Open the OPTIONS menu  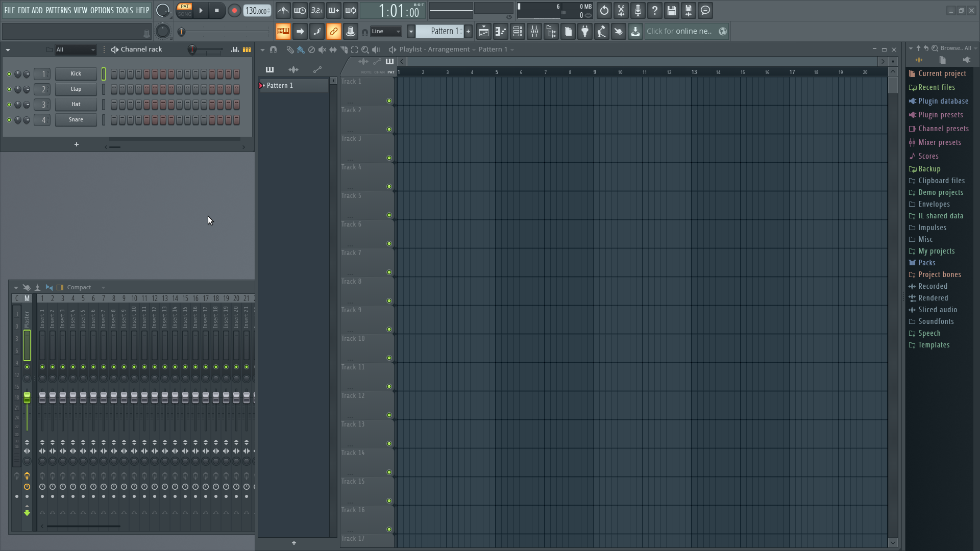[101, 10]
